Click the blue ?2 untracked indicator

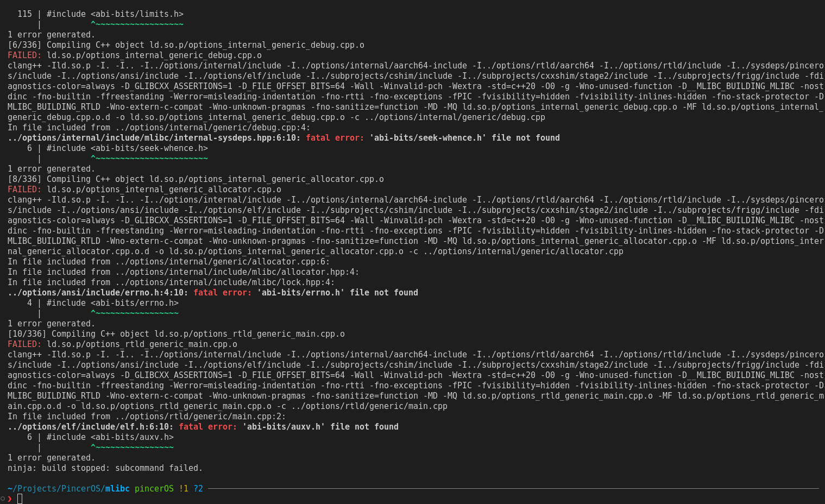(198, 488)
